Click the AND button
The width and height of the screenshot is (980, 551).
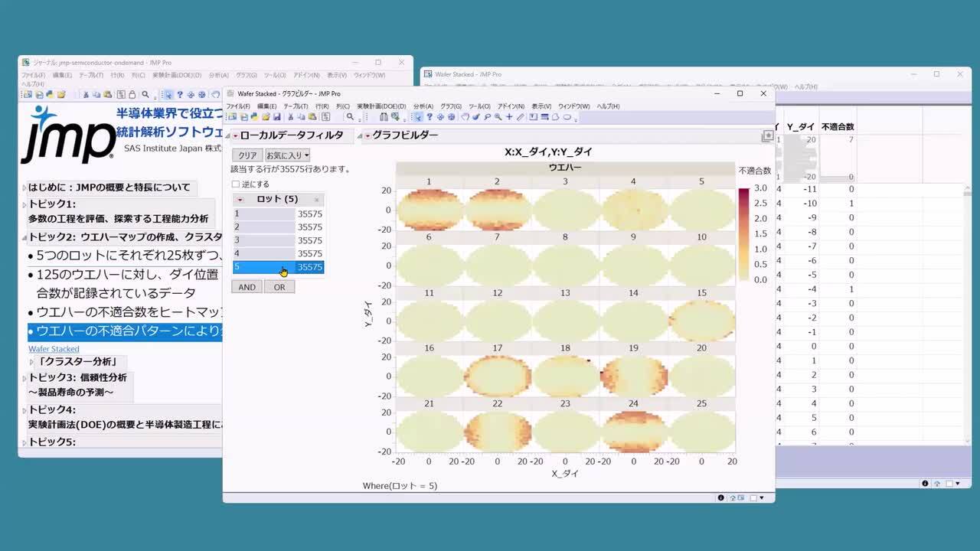247,287
